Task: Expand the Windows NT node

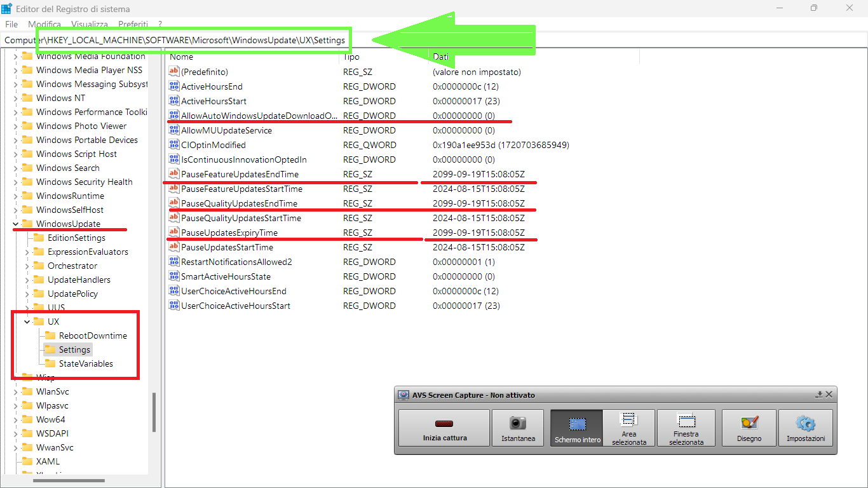Action: coord(15,98)
